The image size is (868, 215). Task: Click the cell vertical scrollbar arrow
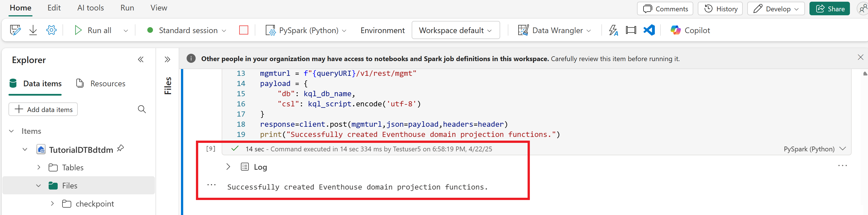coord(865,74)
